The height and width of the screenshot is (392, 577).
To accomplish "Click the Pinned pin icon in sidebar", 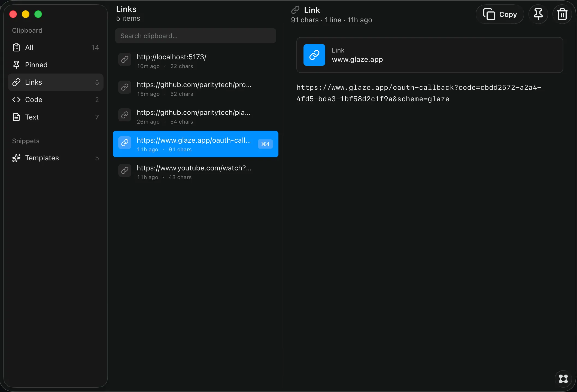I will (16, 65).
